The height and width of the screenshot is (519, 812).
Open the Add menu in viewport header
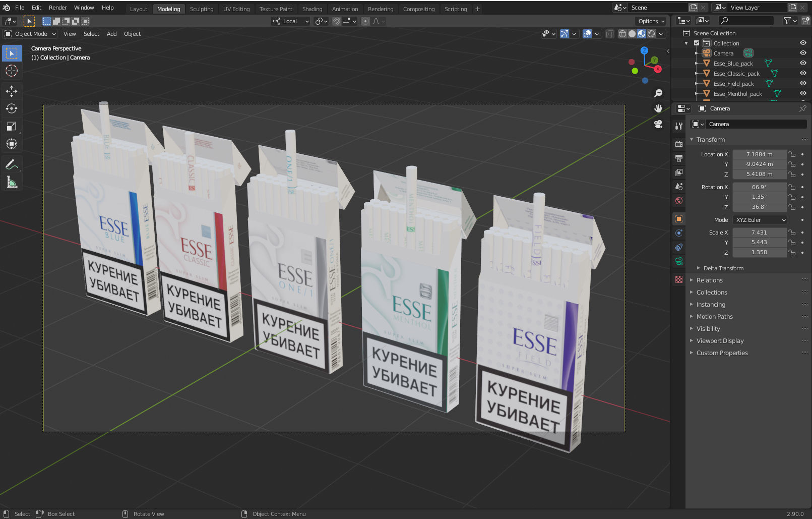click(111, 34)
